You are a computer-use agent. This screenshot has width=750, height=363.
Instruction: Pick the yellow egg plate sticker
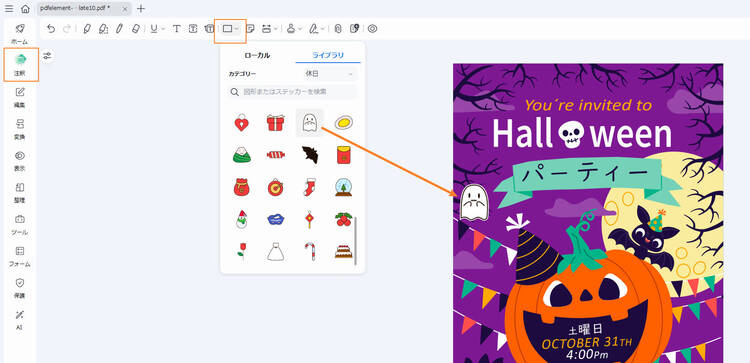343,123
